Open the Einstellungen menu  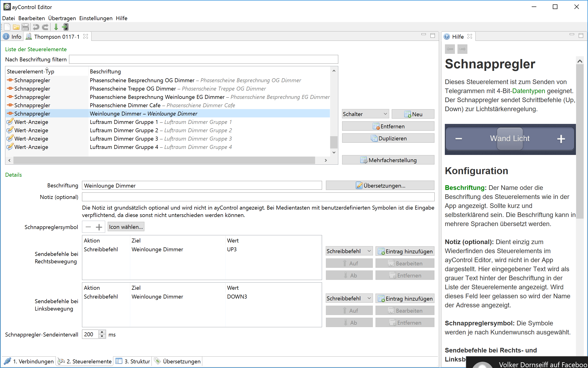pos(96,18)
